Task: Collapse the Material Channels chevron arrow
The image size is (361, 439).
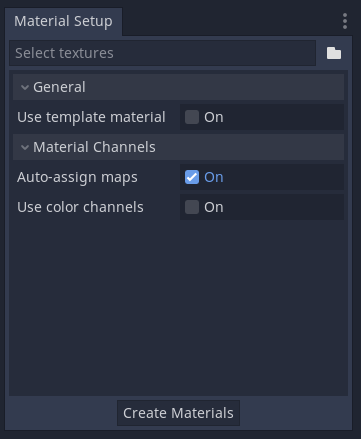Action: click(x=25, y=147)
